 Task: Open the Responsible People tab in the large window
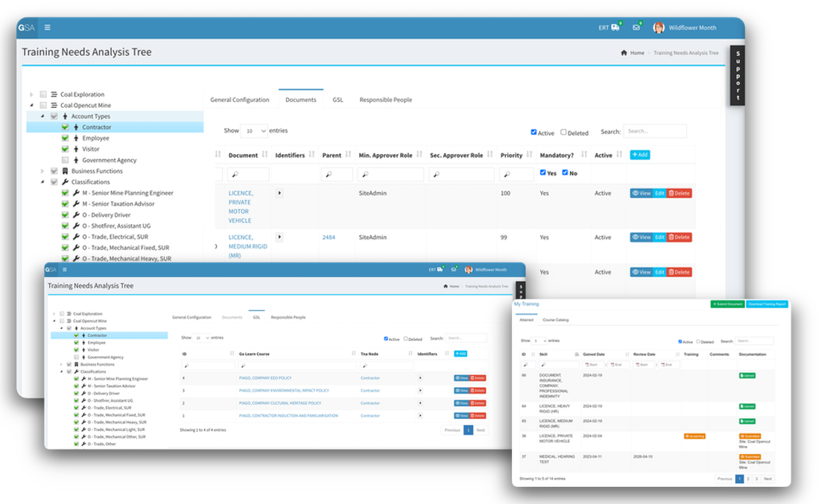(385, 100)
